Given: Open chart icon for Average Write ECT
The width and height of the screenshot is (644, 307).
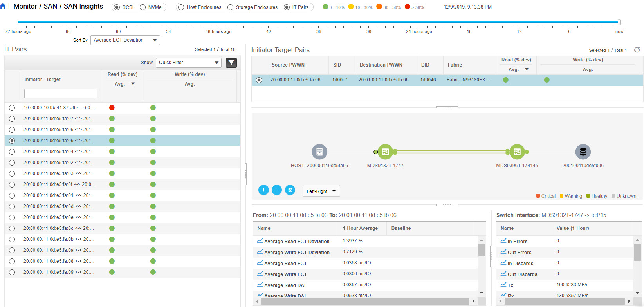Looking at the screenshot, I should pyautogui.click(x=260, y=274).
